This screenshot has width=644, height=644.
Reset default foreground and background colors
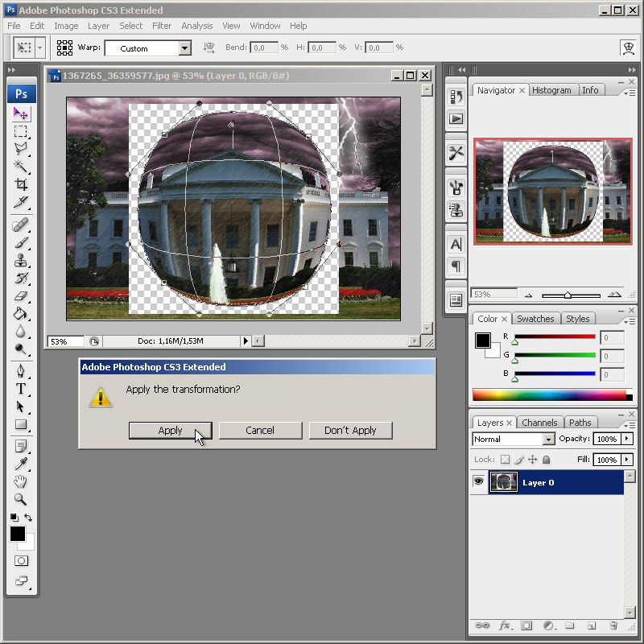click(14, 517)
